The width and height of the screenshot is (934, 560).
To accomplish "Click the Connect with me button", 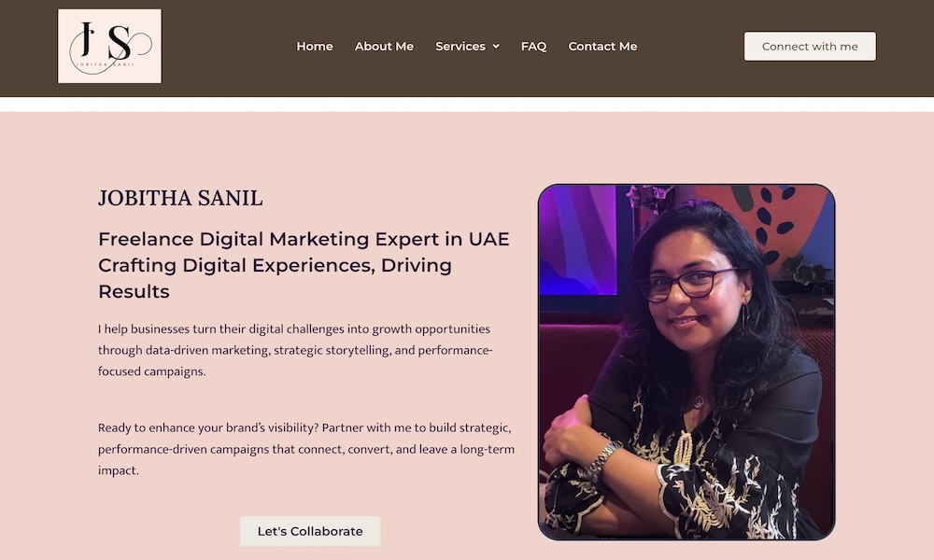I will tap(810, 47).
